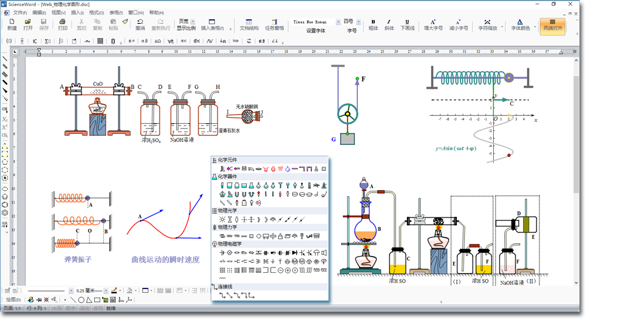Open the 格式(O) menu
This screenshot has width=644, height=329.
pyautogui.click(x=96, y=13)
